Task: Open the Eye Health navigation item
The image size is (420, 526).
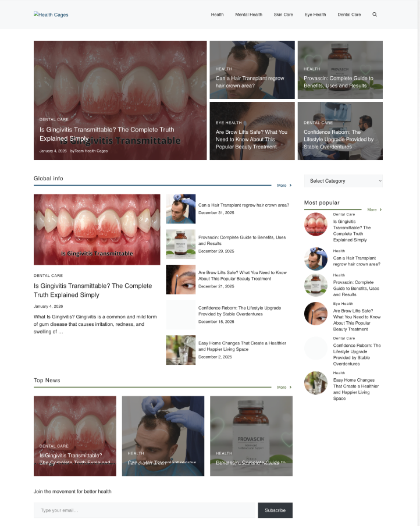Action: tap(315, 15)
